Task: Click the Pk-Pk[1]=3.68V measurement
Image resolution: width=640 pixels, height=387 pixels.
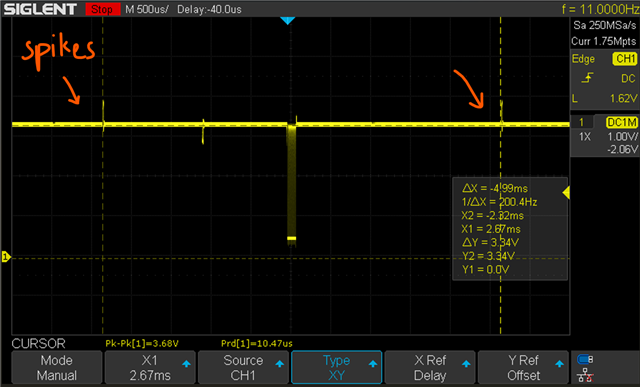Action: click(142, 343)
